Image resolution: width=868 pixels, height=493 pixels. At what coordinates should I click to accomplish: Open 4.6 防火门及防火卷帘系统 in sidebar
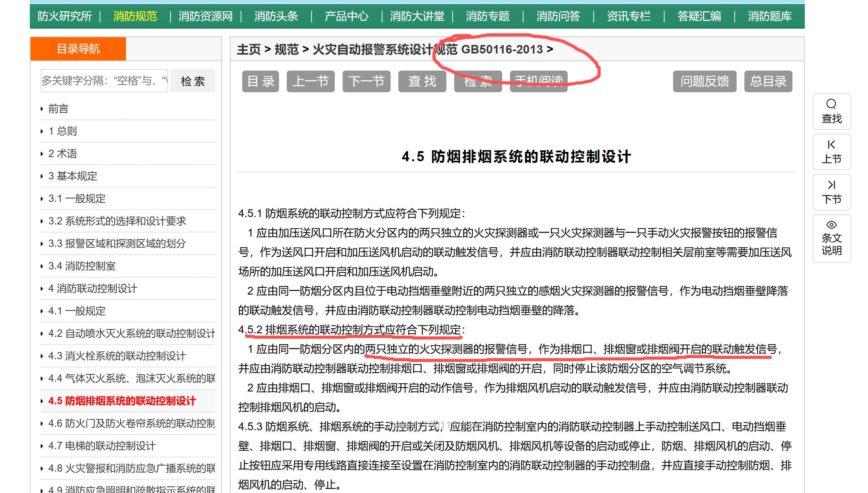(131, 424)
